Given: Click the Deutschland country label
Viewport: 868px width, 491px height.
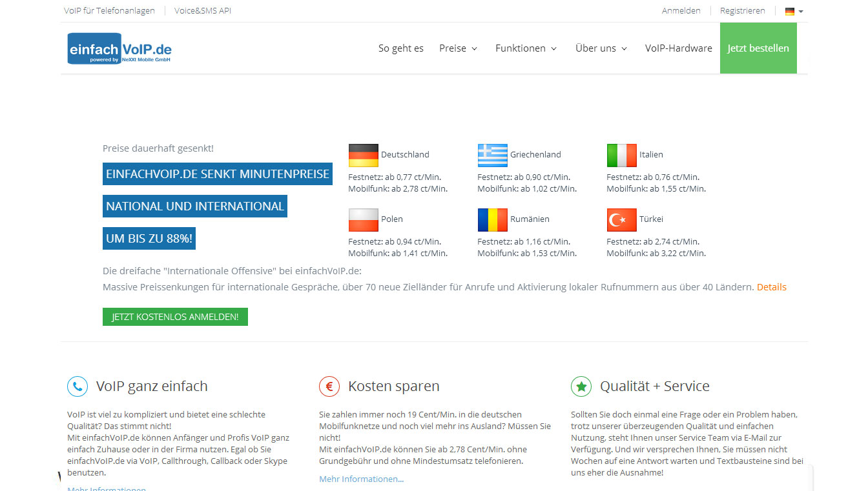Looking at the screenshot, I should 405,155.
